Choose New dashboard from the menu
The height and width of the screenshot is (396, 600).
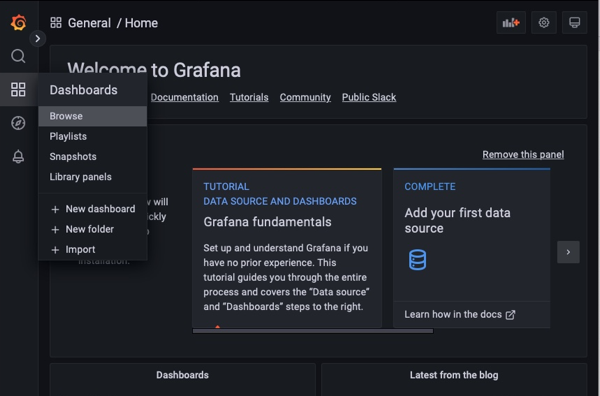point(93,209)
